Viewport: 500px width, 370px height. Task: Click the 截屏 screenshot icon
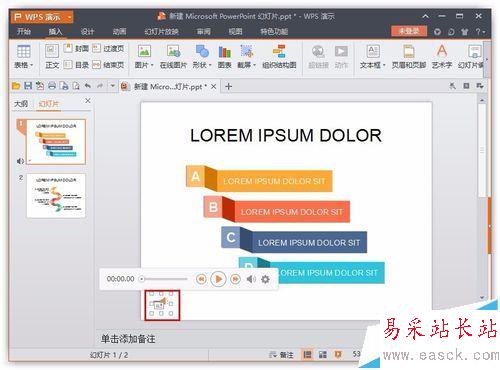coord(246,51)
